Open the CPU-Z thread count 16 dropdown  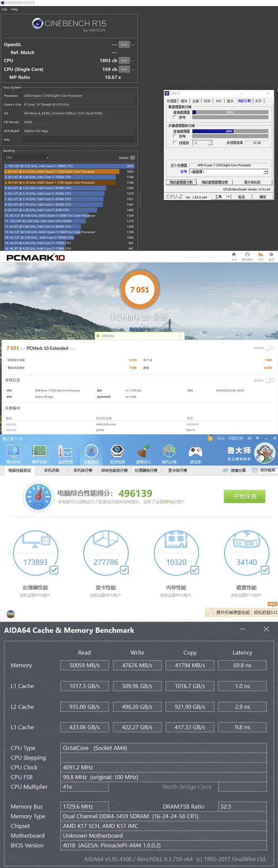[203, 143]
